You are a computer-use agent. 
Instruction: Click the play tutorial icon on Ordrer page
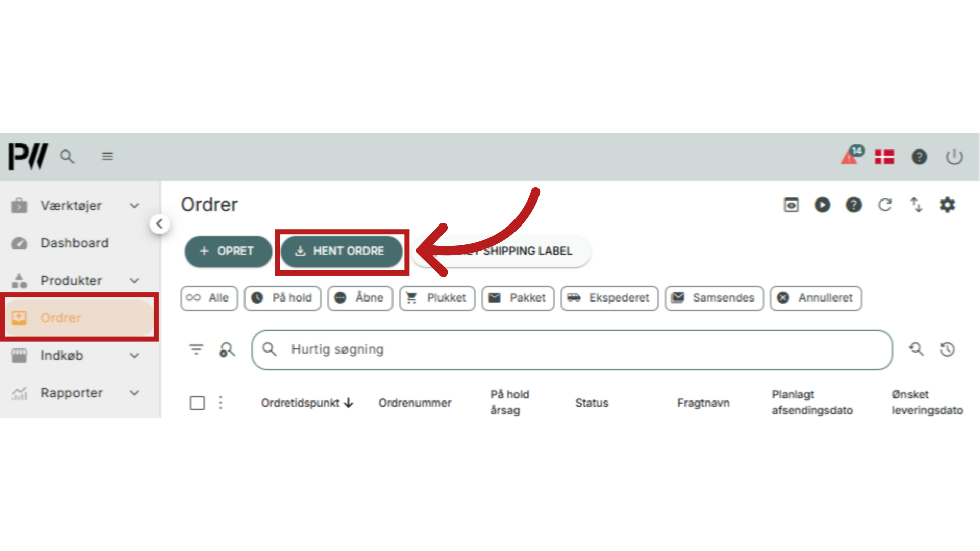point(822,205)
